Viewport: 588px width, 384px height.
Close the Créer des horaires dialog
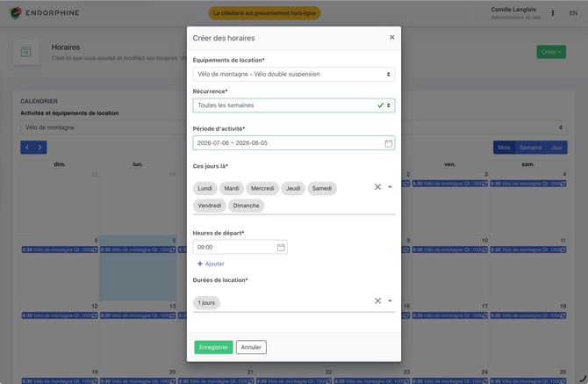(x=392, y=37)
